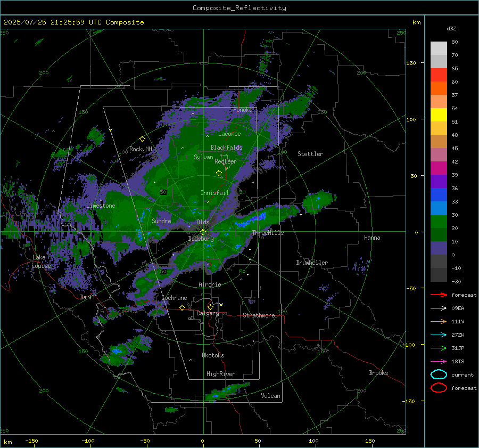This screenshot has height=448, width=479.
Task: Select the purple 36-39 dBZ swatch
Action: (439, 181)
